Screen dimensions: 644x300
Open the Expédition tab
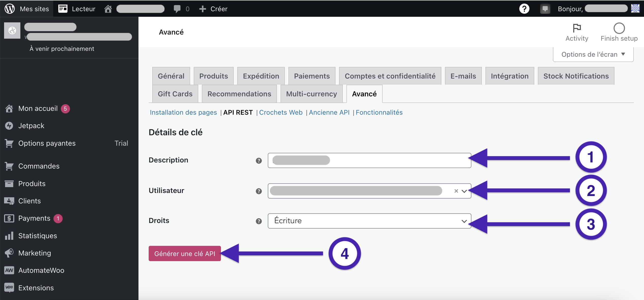(x=261, y=76)
